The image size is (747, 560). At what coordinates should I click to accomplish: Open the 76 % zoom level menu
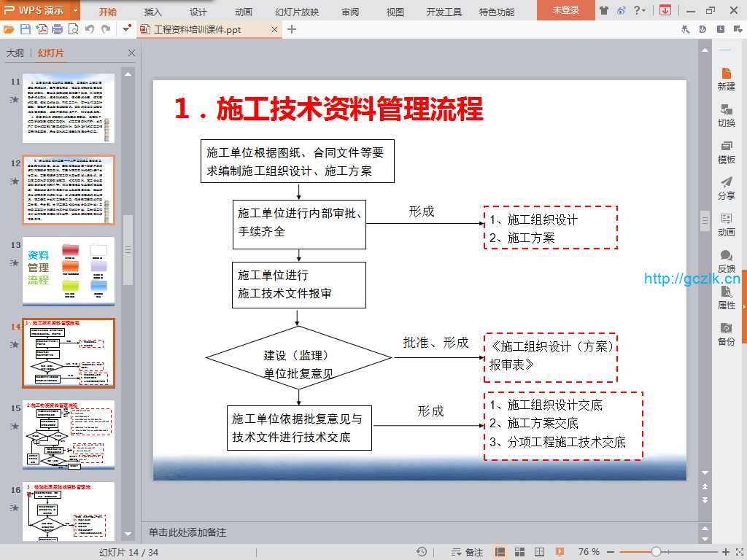point(589,552)
